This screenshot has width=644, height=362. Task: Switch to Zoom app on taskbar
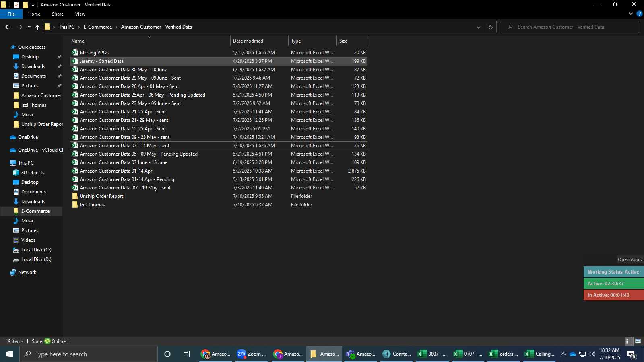(252, 354)
